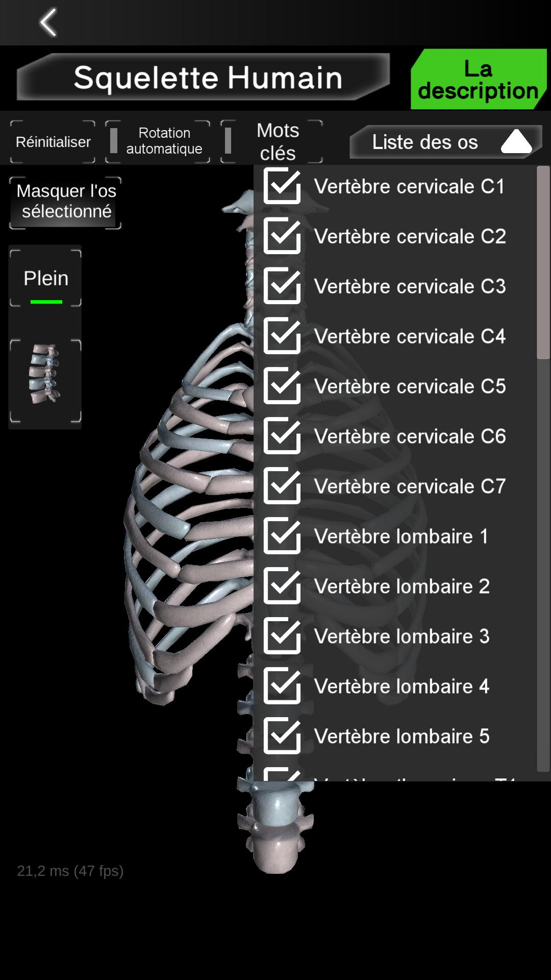
Task: Click the Squelette Humain title banner
Action: click(203, 78)
